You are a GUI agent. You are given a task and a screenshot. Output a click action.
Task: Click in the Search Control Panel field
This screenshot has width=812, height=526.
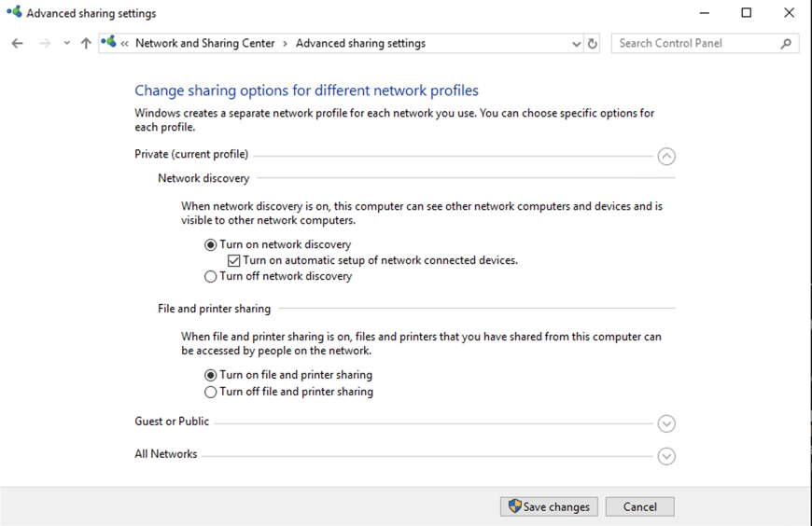(695, 44)
